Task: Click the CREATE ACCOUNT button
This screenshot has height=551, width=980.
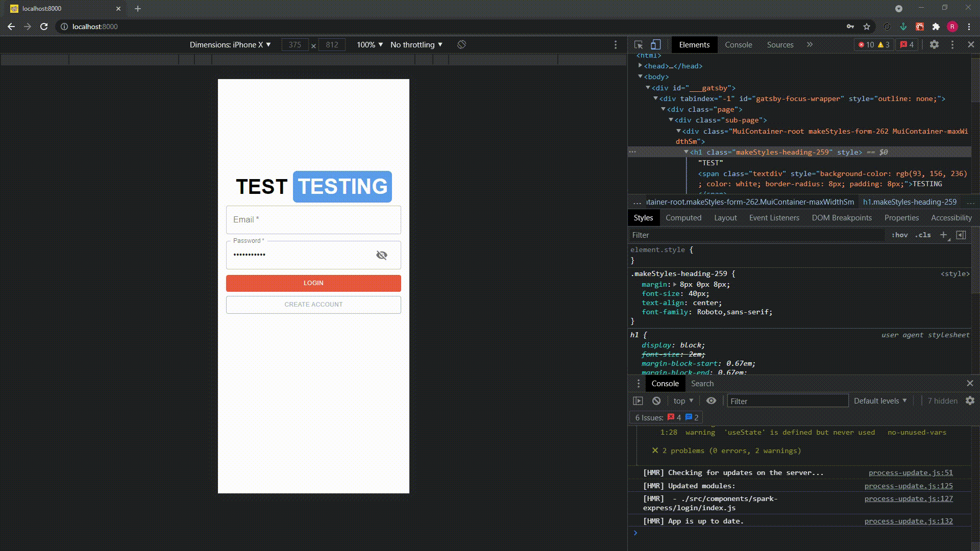Action: point(313,305)
